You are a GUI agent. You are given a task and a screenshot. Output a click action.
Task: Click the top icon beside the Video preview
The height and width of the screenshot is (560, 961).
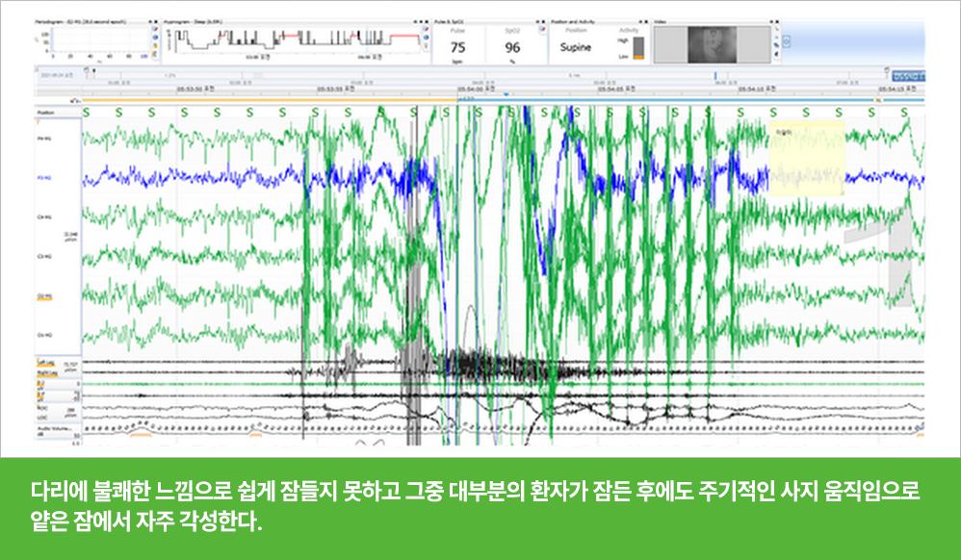(776, 29)
